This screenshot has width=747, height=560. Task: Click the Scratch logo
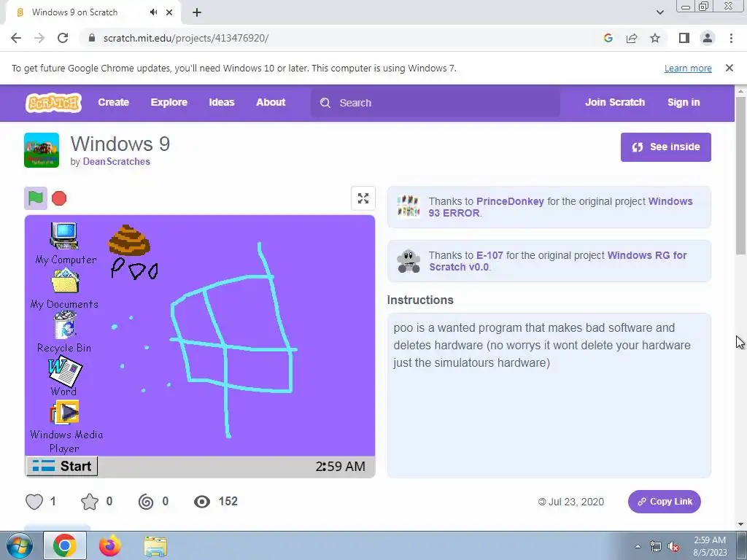[x=53, y=102]
